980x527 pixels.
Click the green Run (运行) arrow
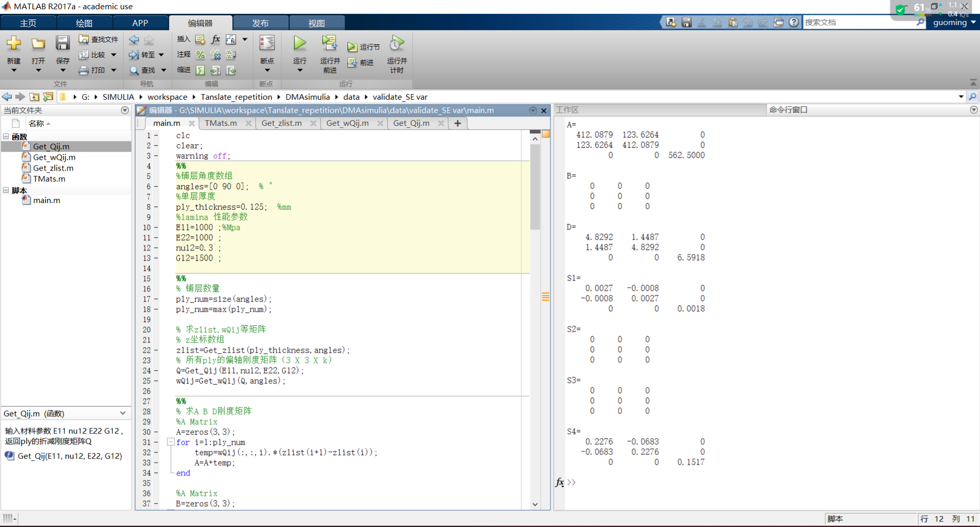pyautogui.click(x=300, y=43)
